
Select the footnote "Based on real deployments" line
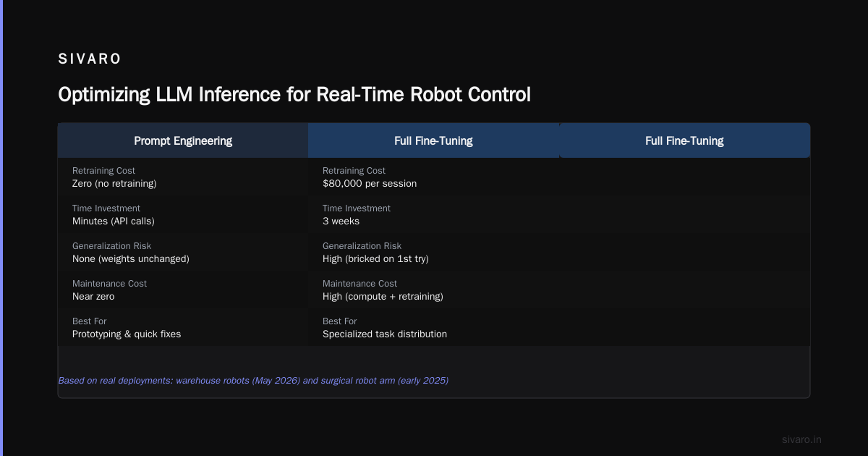tap(253, 381)
